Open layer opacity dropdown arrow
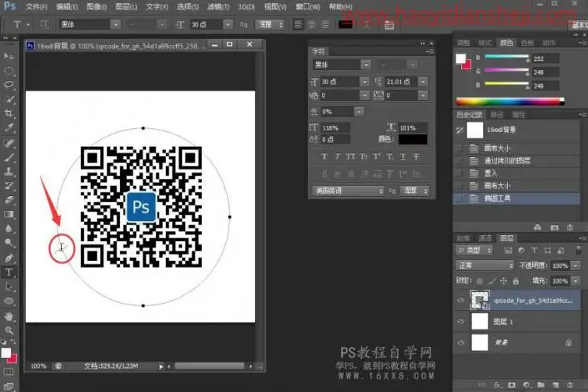 [x=575, y=265]
